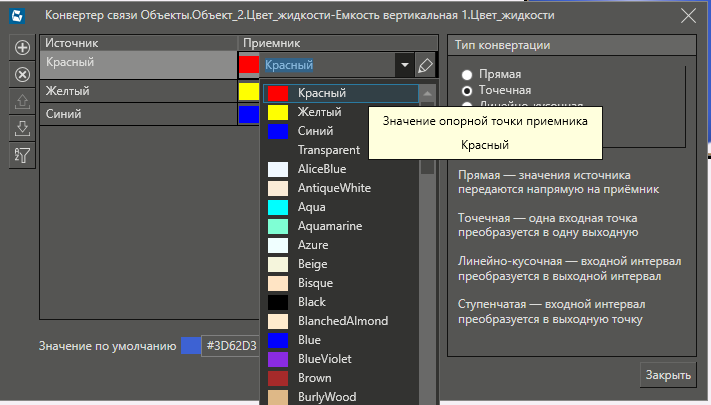This screenshot has width=711, height=405.
Task: Pick Aqua from the dropdown list
Action: pos(341,207)
